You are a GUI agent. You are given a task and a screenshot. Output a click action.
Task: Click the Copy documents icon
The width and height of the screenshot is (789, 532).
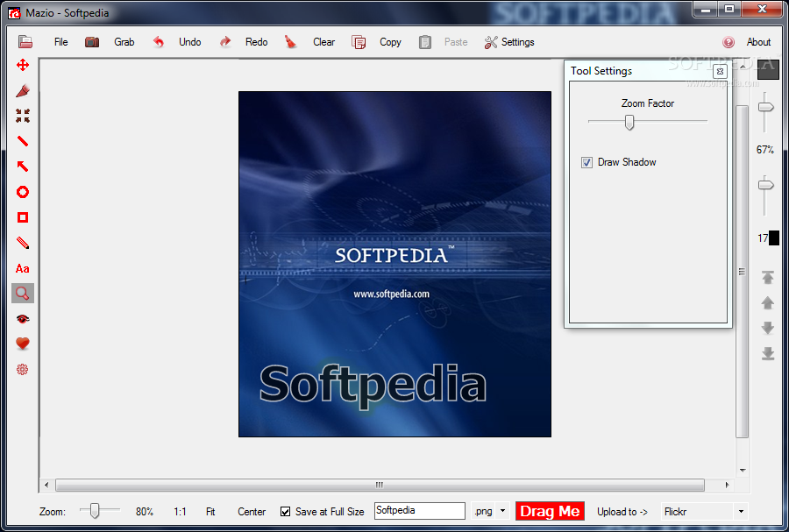tap(359, 42)
